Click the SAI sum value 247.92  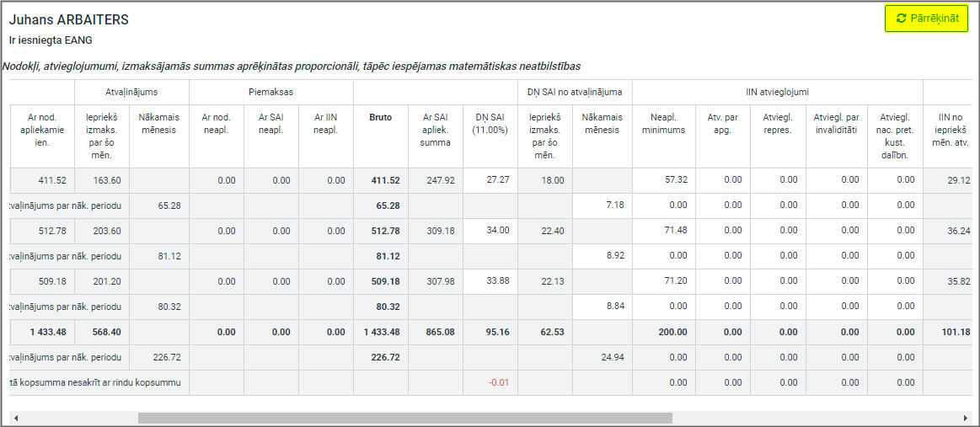[x=440, y=180]
